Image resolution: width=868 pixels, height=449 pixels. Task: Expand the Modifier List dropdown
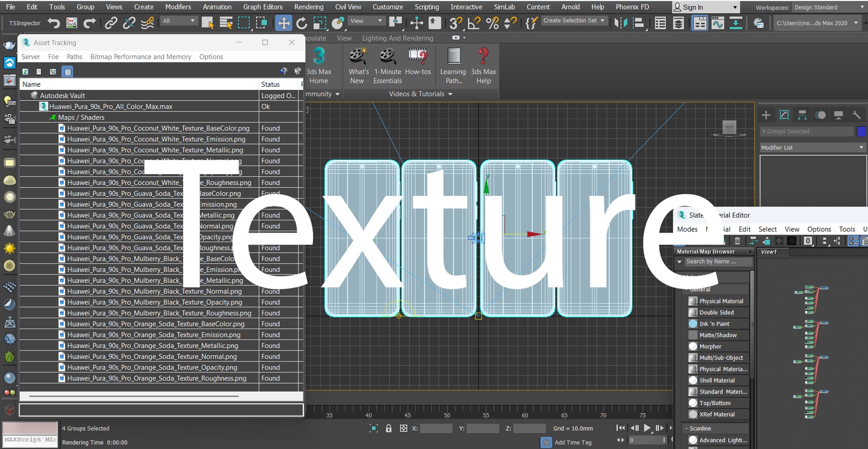[x=812, y=147]
